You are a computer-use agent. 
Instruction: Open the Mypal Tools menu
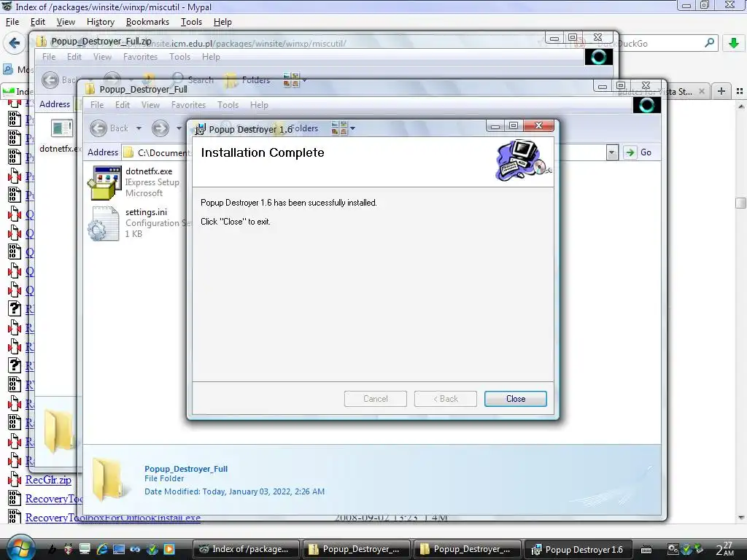click(x=191, y=22)
